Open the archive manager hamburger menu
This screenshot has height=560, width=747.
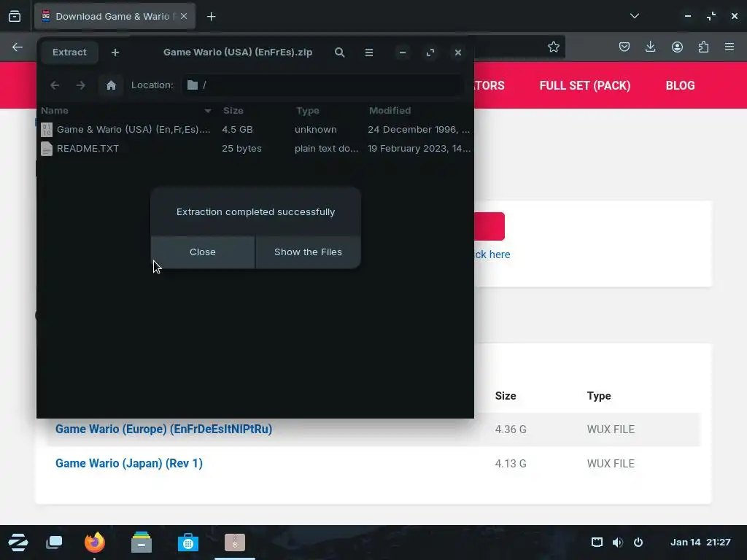368,52
